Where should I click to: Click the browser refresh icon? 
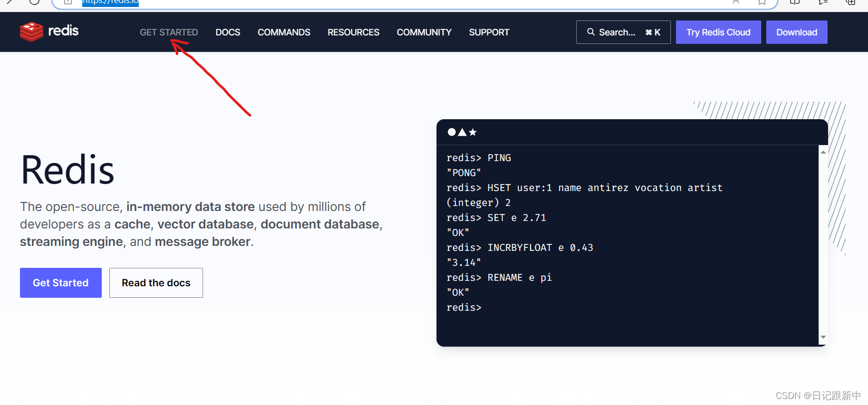(x=34, y=1)
